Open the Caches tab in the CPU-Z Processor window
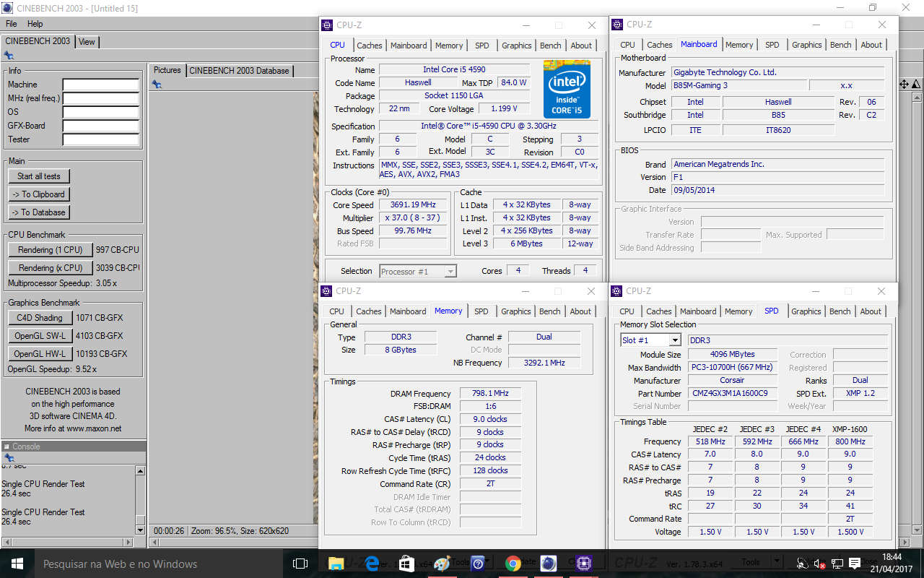Image resolution: width=924 pixels, height=578 pixels. click(370, 46)
